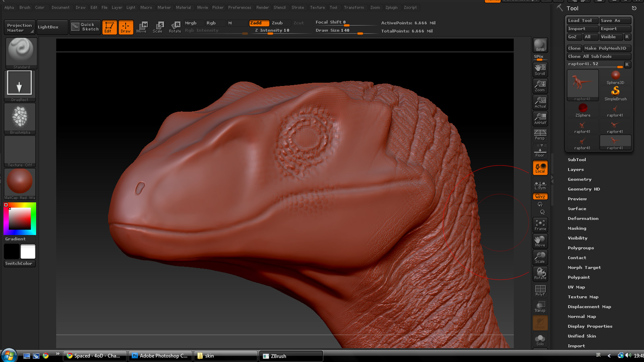Viewport: 644px width, 362px height.
Task: Open the Stroke menu
Action: coord(298,7)
